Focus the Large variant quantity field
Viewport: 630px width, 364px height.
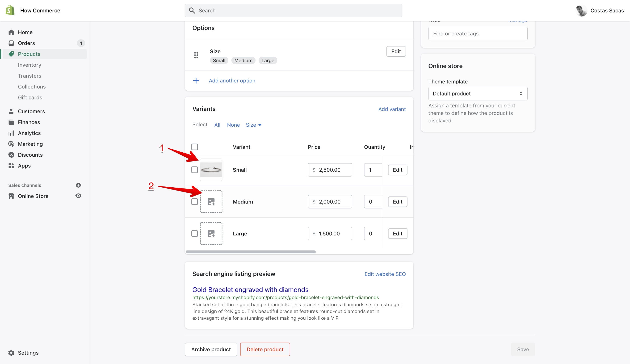point(373,233)
